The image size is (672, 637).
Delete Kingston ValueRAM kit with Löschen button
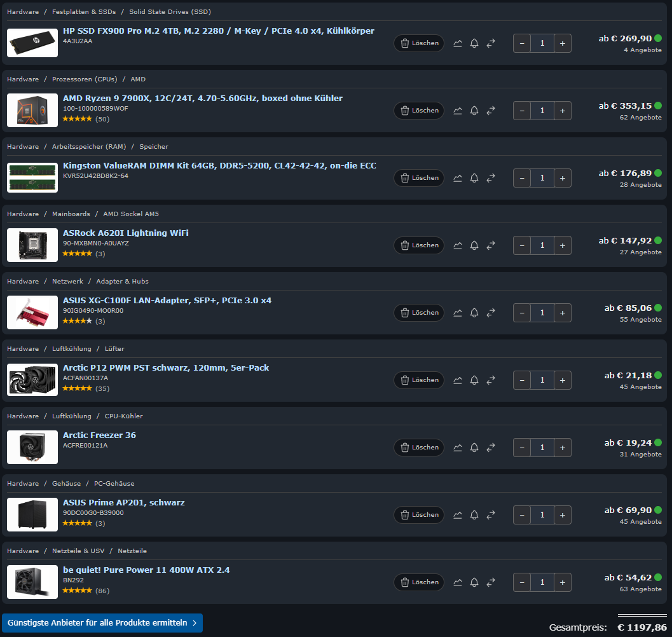(x=419, y=178)
